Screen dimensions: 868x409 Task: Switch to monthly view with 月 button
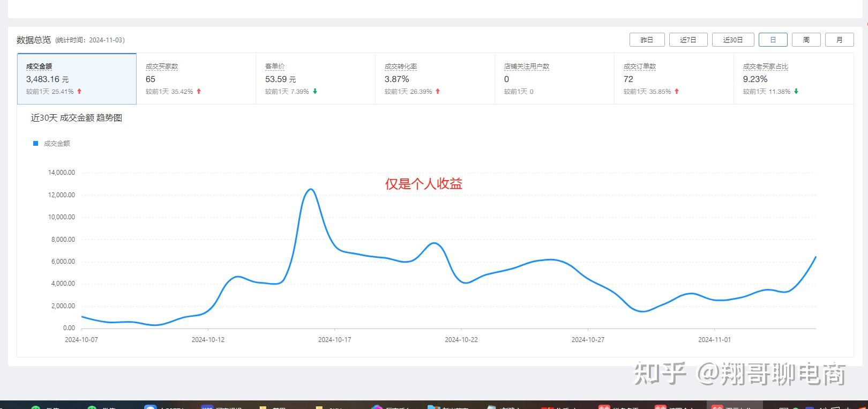(840, 40)
